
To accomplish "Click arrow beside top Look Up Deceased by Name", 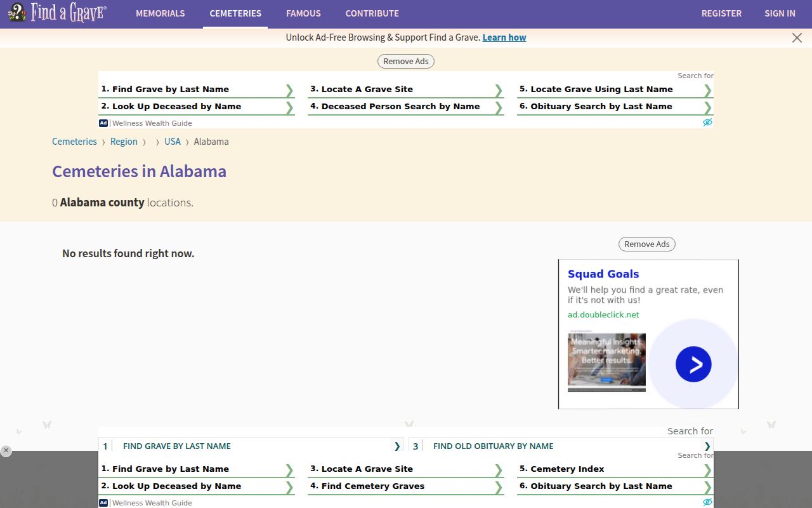I will click(289, 107).
